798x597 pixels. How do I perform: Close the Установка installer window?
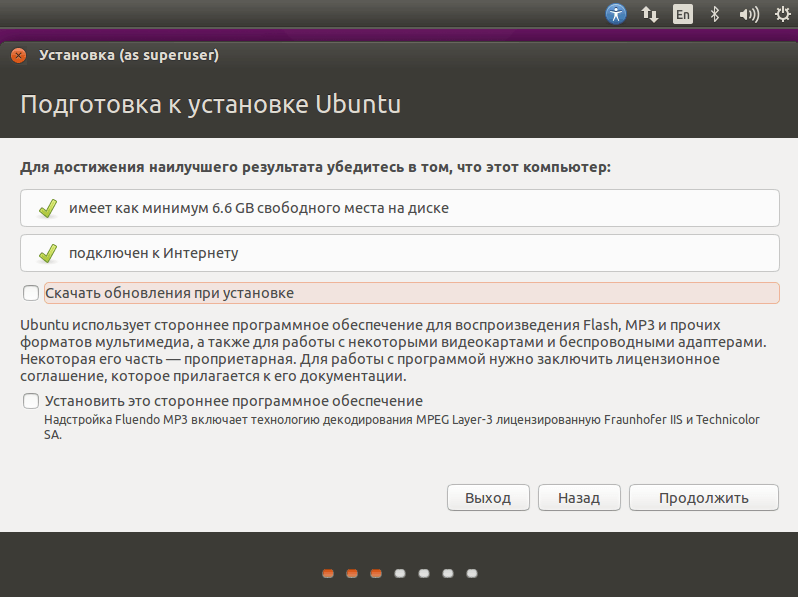19,55
